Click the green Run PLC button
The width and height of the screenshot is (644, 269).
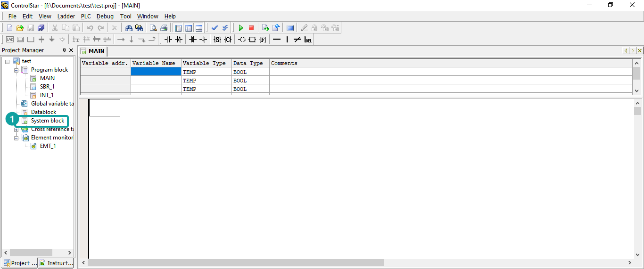tap(241, 28)
